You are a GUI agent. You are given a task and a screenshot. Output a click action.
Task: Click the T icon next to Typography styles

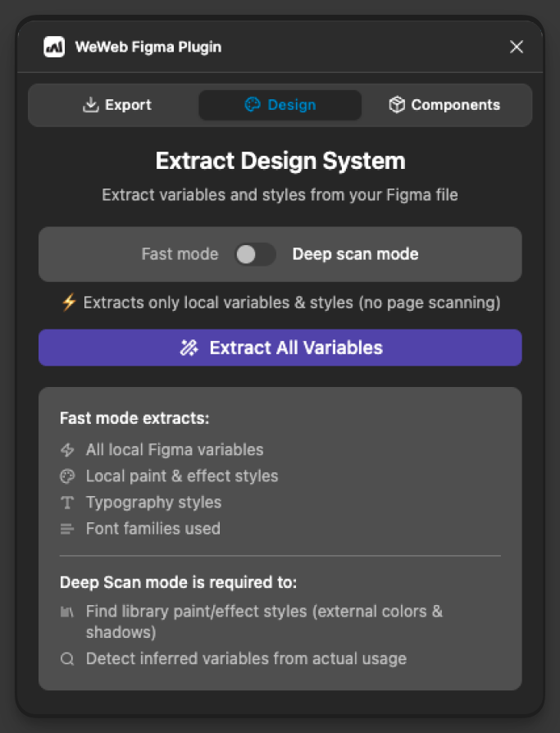pyautogui.click(x=66, y=502)
